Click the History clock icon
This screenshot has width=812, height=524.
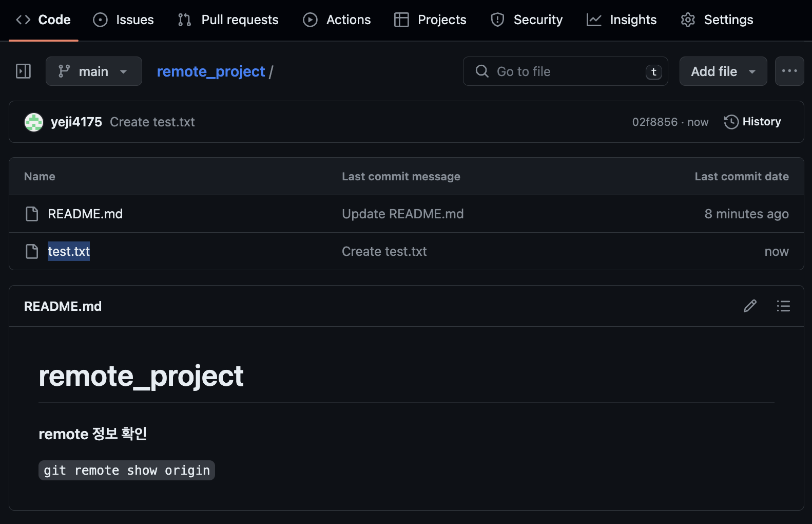click(731, 122)
